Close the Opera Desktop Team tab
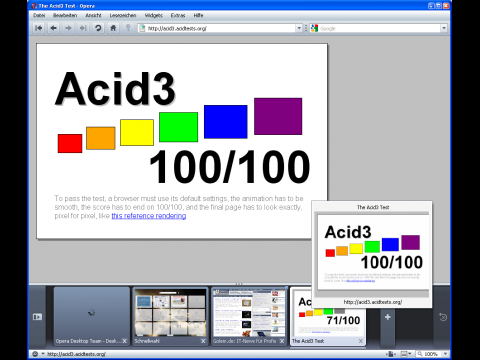This screenshot has height=360, width=480. [124, 341]
